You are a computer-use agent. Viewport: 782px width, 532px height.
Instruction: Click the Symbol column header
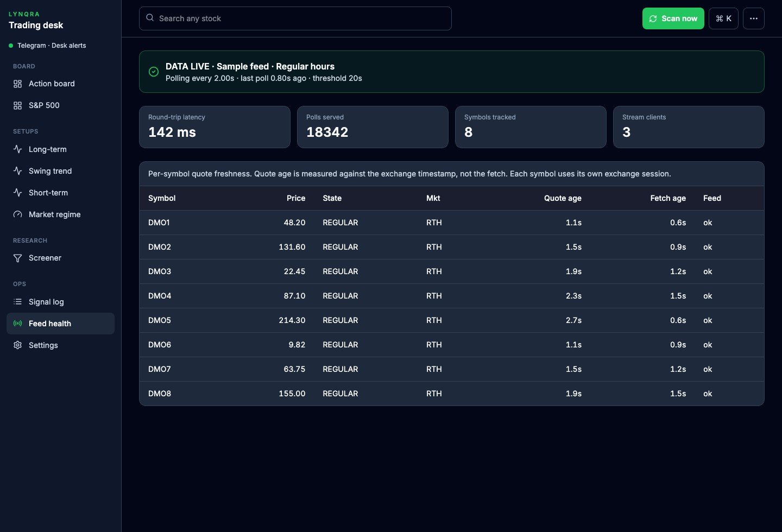pyautogui.click(x=162, y=198)
